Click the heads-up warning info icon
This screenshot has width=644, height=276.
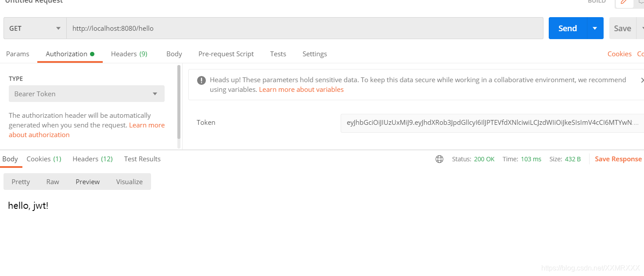click(201, 80)
